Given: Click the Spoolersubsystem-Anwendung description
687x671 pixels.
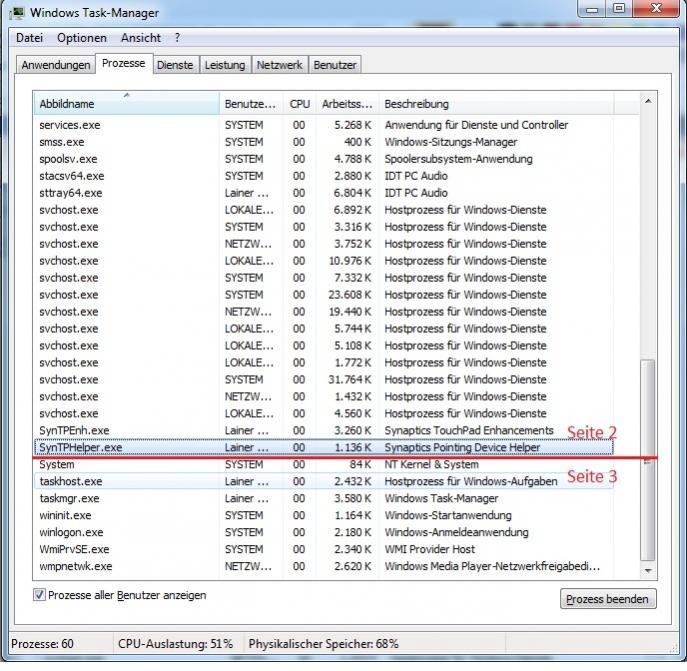Looking at the screenshot, I should point(458,159).
